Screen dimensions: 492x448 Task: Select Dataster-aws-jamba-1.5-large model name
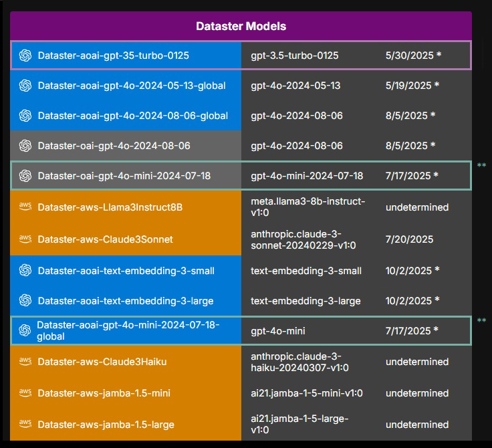point(106,425)
